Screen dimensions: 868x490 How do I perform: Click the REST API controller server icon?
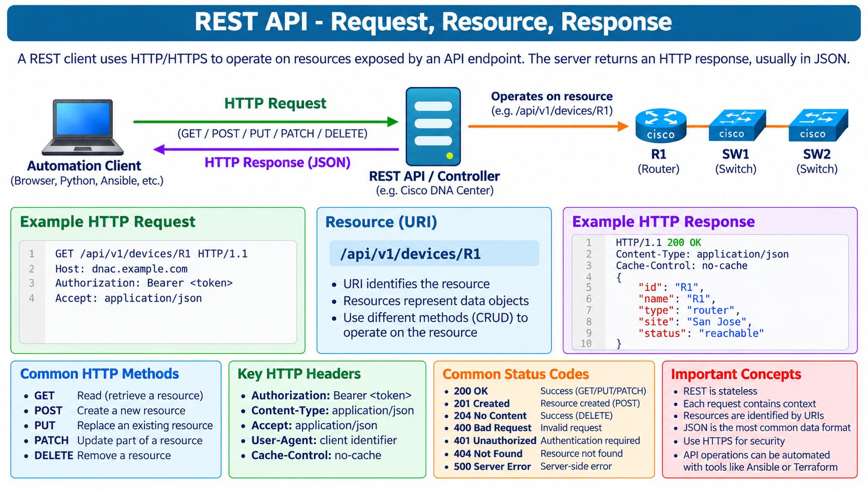(433, 126)
